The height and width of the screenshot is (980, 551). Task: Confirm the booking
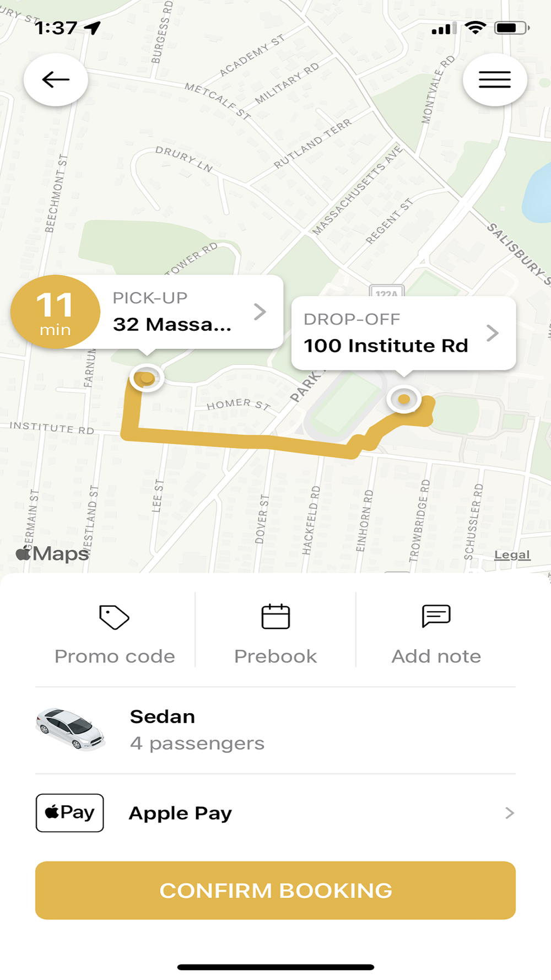click(x=275, y=890)
